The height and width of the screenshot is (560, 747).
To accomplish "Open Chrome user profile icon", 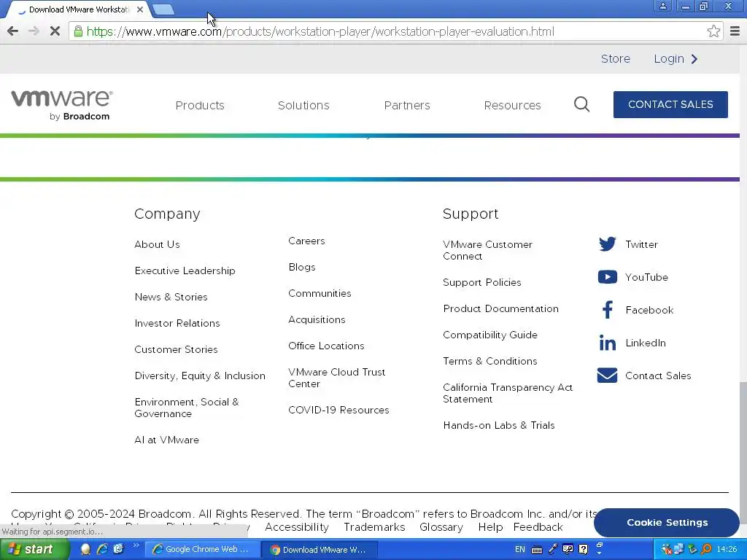I will coord(662,6).
